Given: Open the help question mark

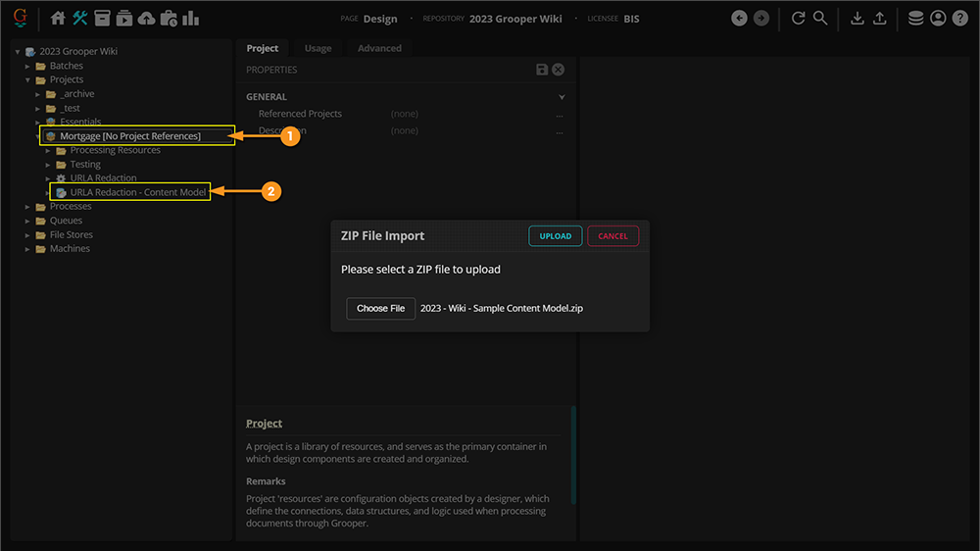Looking at the screenshot, I should coord(960,19).
